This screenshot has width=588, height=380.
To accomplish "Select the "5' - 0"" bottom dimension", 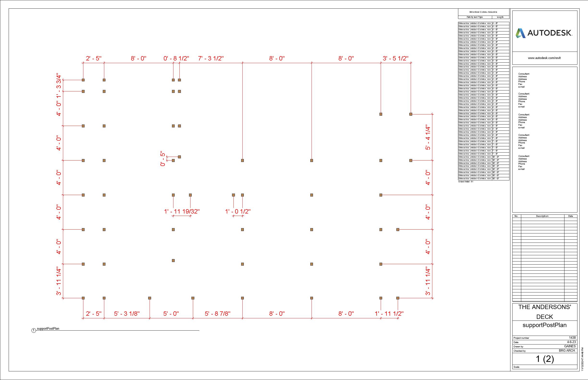I will click(171, 314).
